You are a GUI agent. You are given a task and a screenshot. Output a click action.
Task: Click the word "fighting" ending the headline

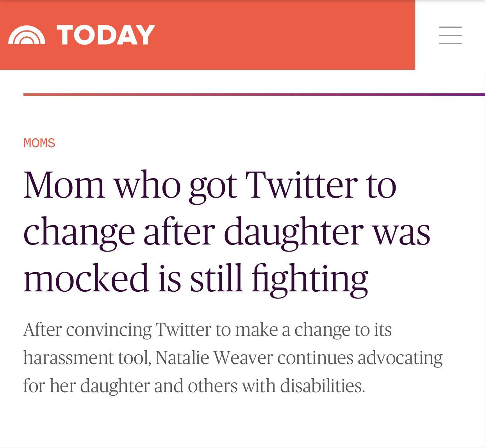pos(309,278)
